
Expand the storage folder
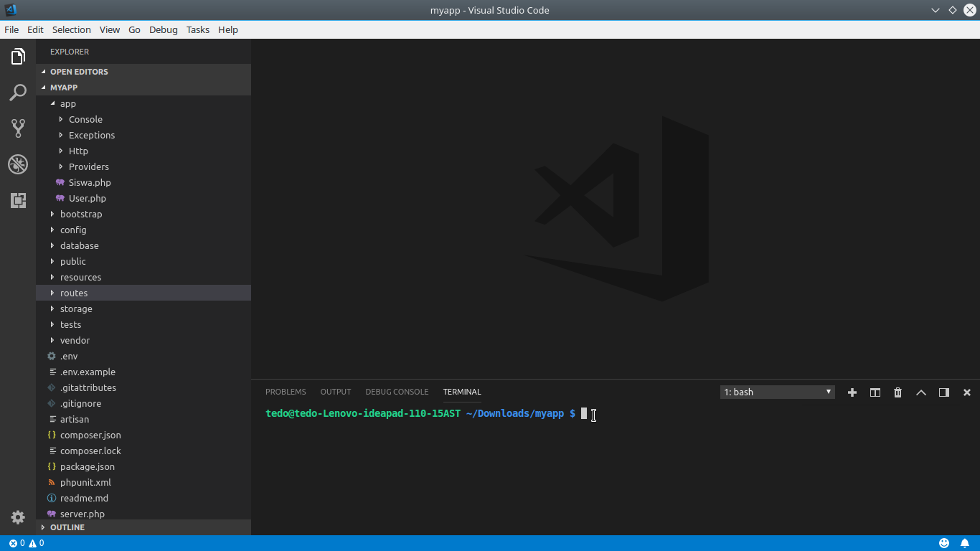[x=143, y=309]
